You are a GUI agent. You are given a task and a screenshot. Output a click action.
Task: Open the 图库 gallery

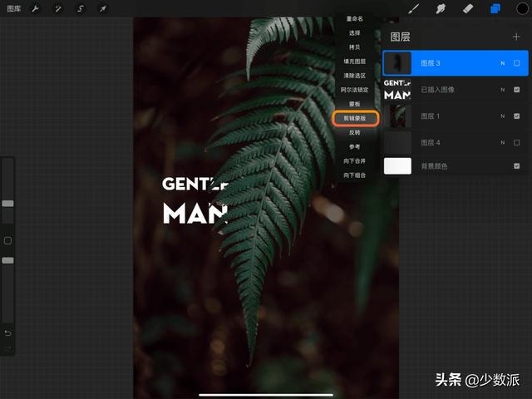click(x=14, y=8)
